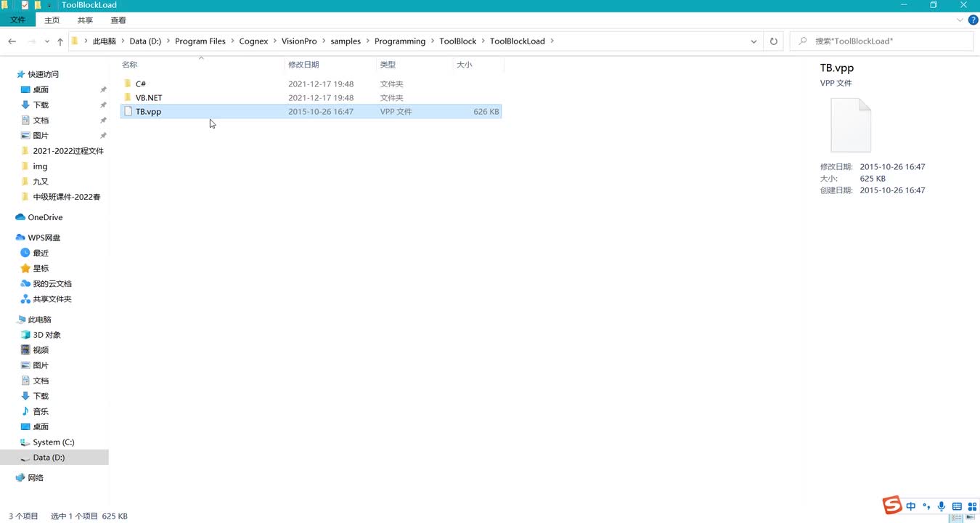
Task: Open System (C:) drive
Action: point(54,442)
